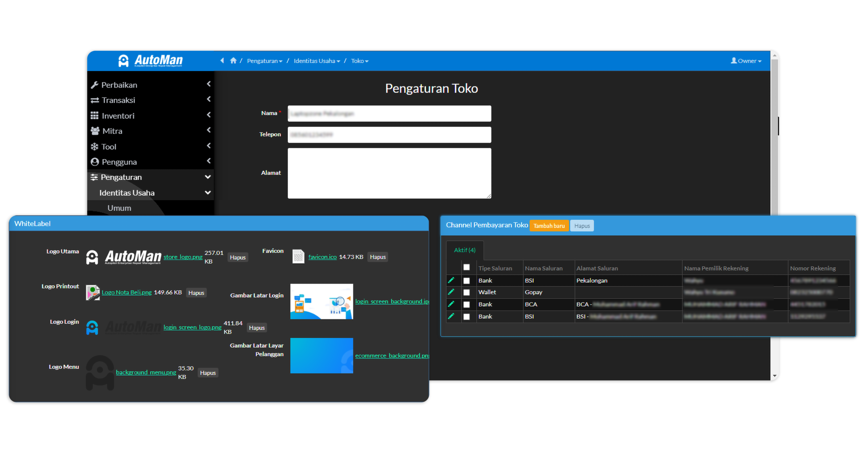Image resolution: width=868 pixels, height=453 pixels.
Task: Click inside the Alamat text area
Action: point(389,173)
